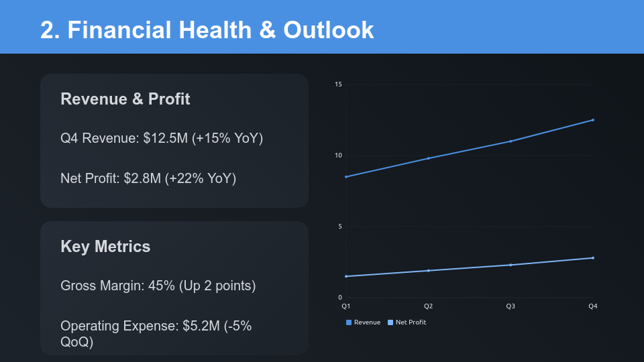This screenshot has width=644, height=362.
Task: Click the Net Profit data point at Q4
Action: click(593, 258)
